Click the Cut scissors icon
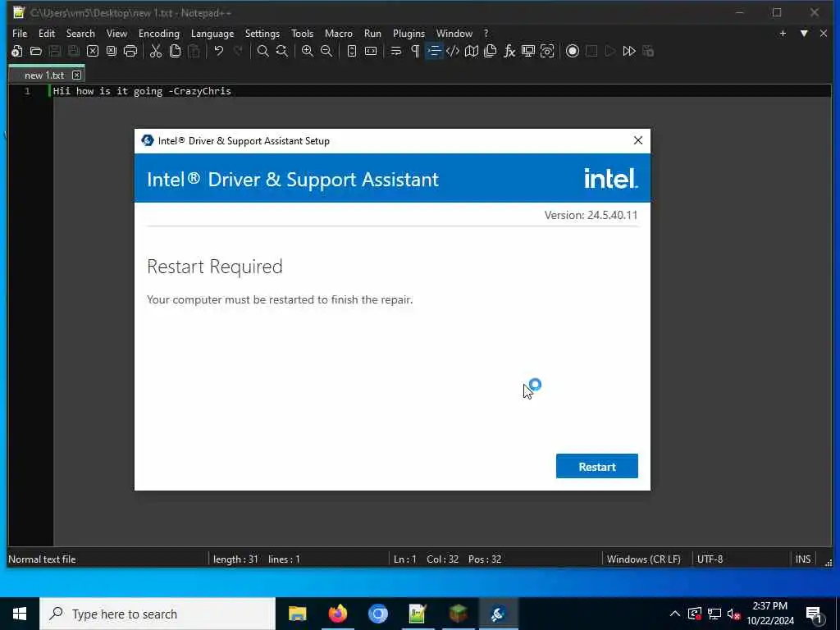The image size is (840, 630). click(156, 52)
